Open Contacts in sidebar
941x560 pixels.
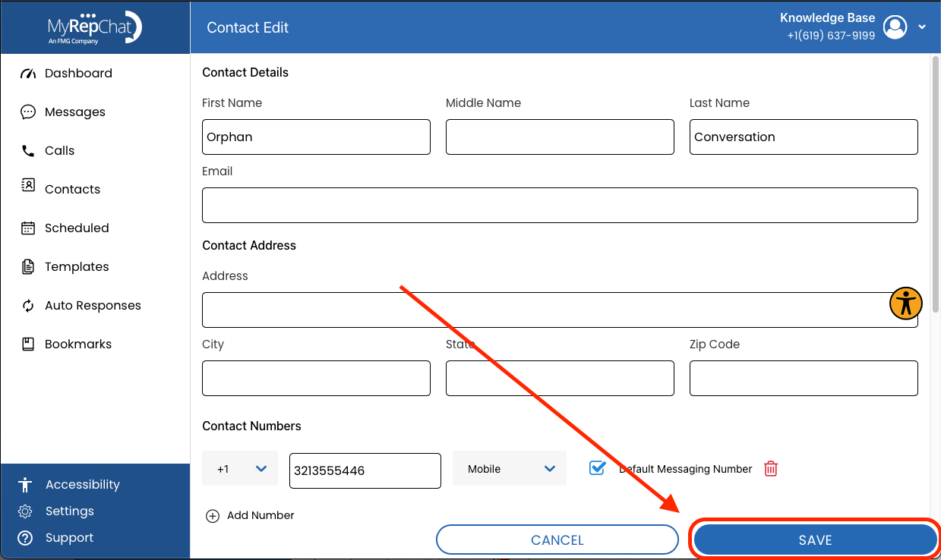pyautogui.click(x=72, y=190)
